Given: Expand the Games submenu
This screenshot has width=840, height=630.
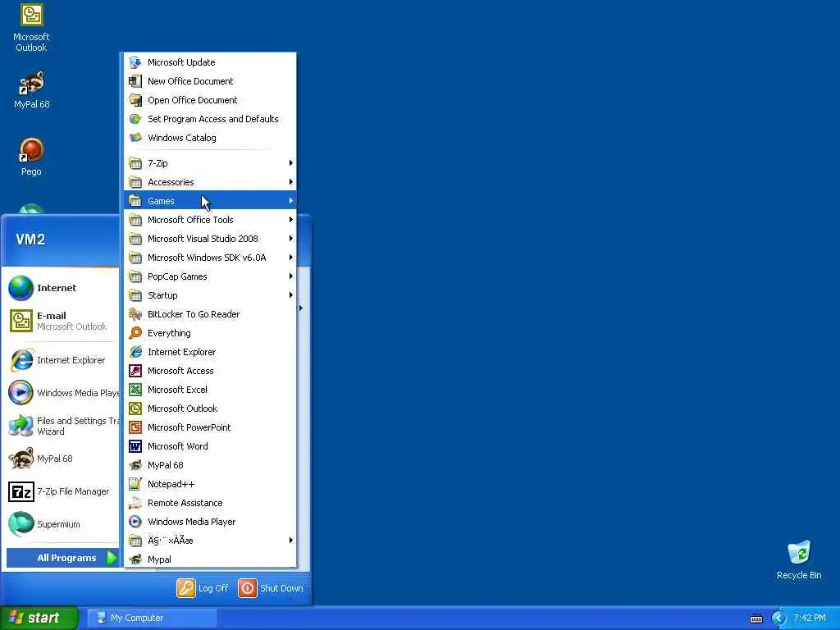Looking at the screenshot, I should point(210,201).
